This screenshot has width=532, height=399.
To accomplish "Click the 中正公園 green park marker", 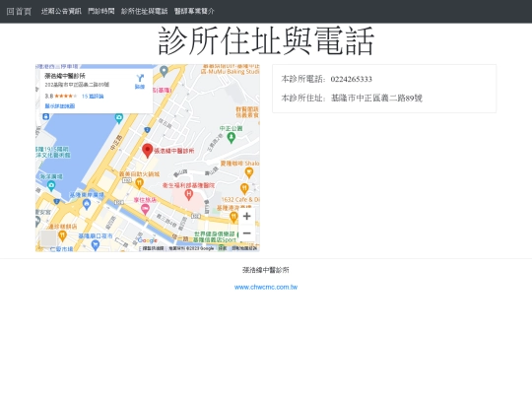I will pyautogui.click(x=232, y=138).
